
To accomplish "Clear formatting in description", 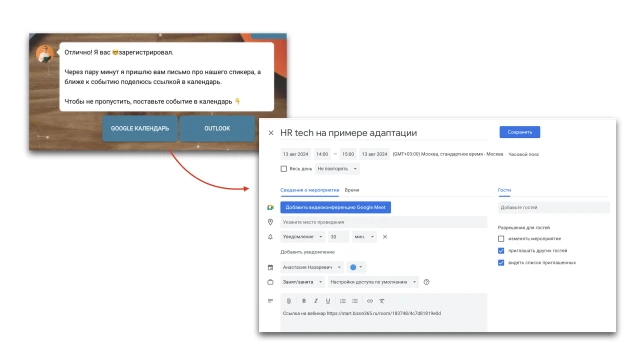I will coord(382,301).
